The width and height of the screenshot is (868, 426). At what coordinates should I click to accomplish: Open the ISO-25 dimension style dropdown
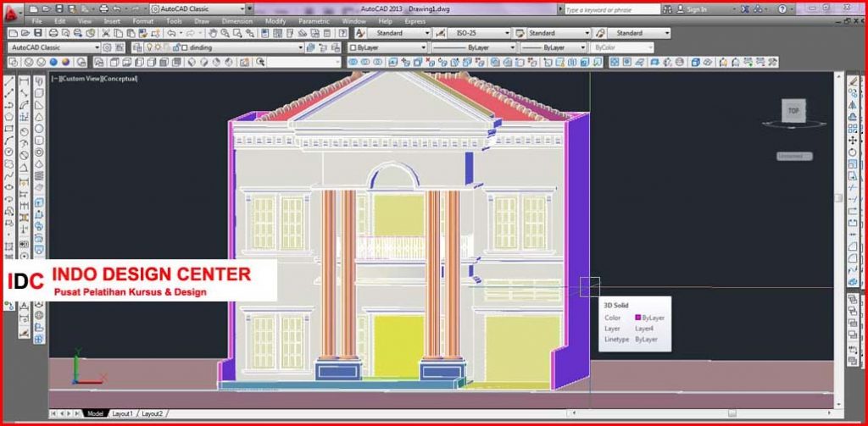tap(479, 33)
